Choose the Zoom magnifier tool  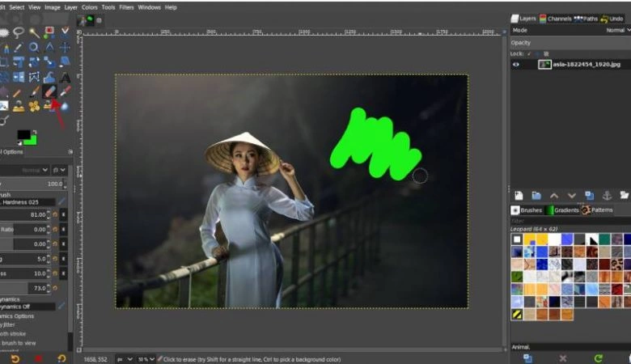point(34,48)
